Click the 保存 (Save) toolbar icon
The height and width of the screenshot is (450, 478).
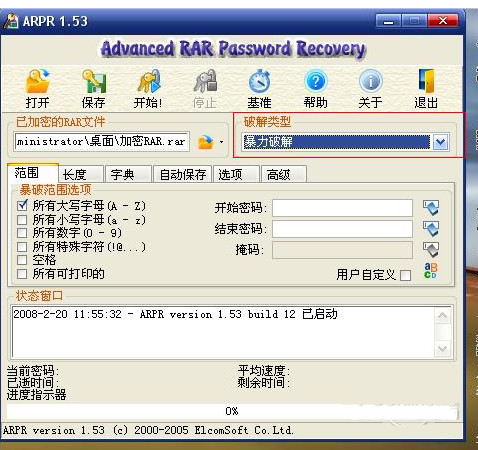click(94, 81)
